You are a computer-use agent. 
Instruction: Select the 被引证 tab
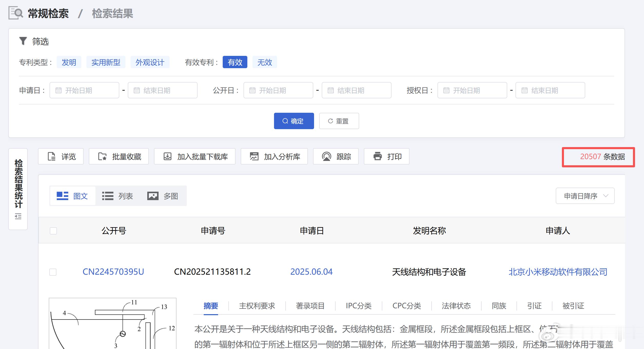click(573, 306)
